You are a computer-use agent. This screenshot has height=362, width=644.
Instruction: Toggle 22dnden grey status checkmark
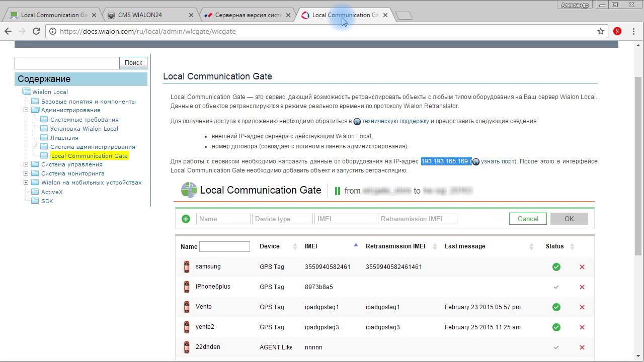pos(556,347)
